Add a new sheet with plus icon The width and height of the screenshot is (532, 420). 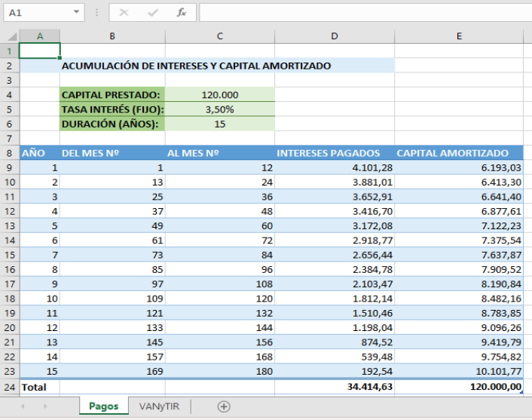[x=224, y=406]
